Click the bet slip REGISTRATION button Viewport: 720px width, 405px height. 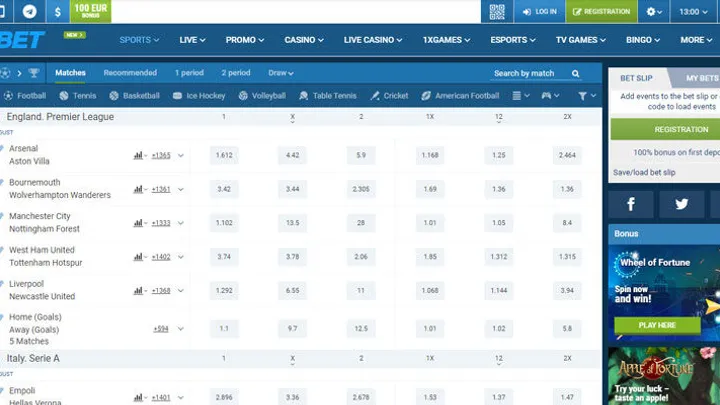[x=665, y=129]
